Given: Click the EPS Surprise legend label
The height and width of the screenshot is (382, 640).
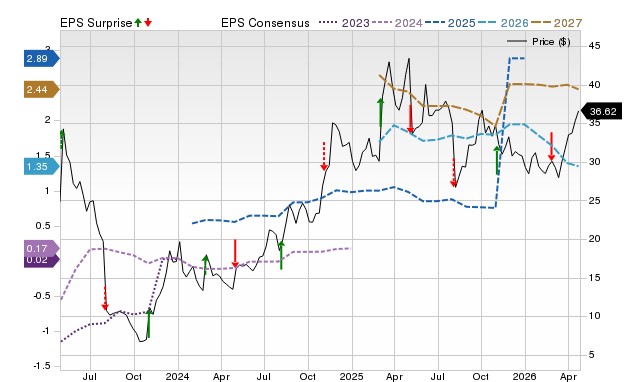Looking at the screenshot, I should point(96,23).
